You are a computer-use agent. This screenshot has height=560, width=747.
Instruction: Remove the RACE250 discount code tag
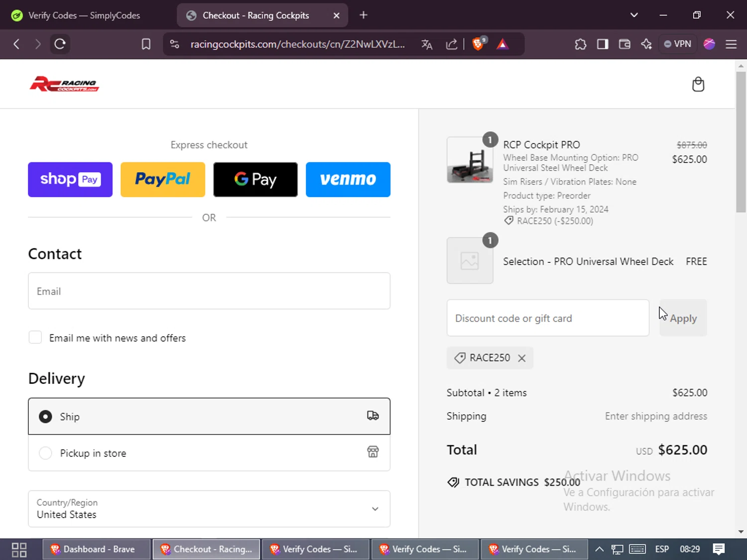point(522,358)
